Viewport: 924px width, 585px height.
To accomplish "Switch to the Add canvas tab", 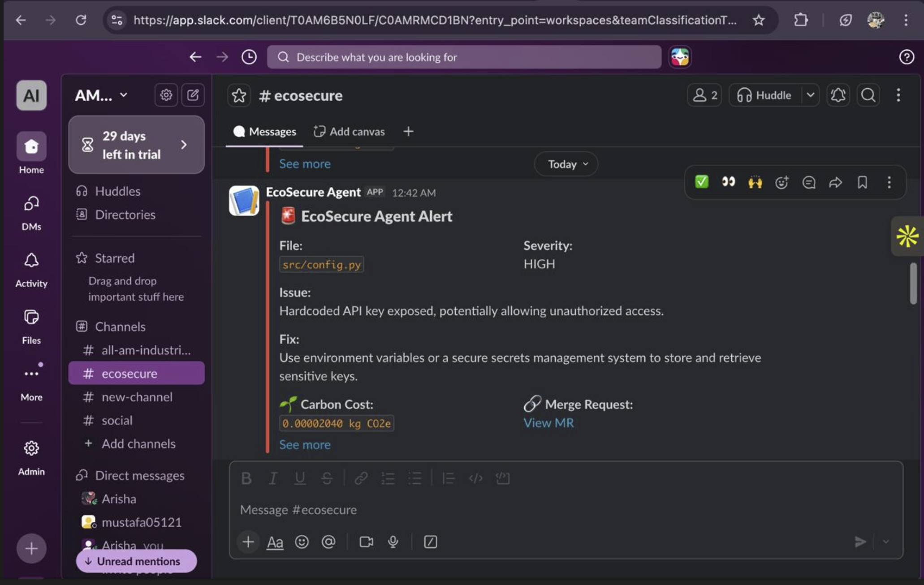I will click(x=349, y=131).
